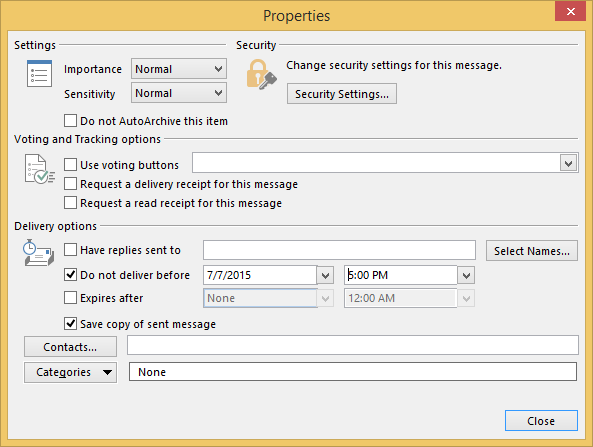
Task: Click the Select Names button
Action: click(x=532, y=251)
